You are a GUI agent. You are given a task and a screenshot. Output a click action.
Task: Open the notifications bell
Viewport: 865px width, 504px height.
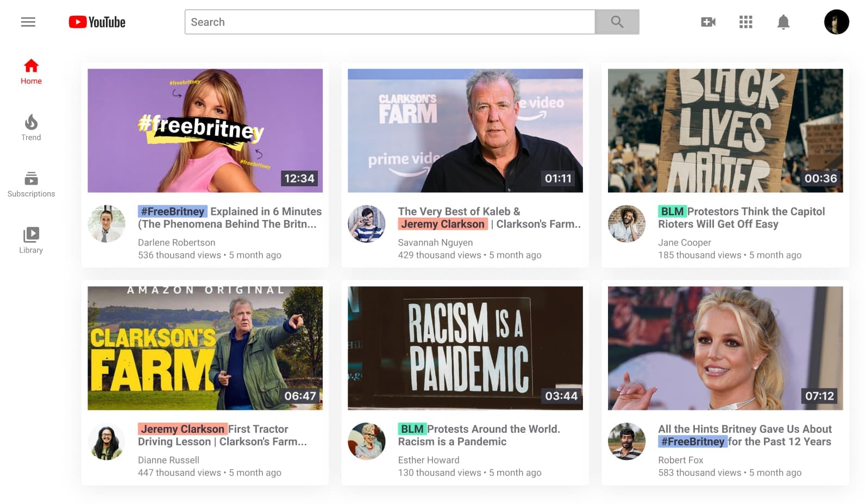coord(783,22)
